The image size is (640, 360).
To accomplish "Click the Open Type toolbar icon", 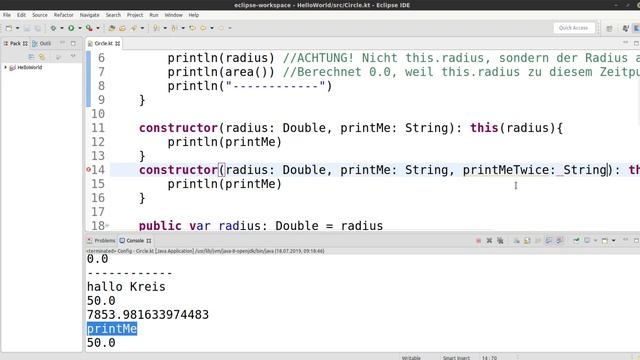I will [122, 28].
